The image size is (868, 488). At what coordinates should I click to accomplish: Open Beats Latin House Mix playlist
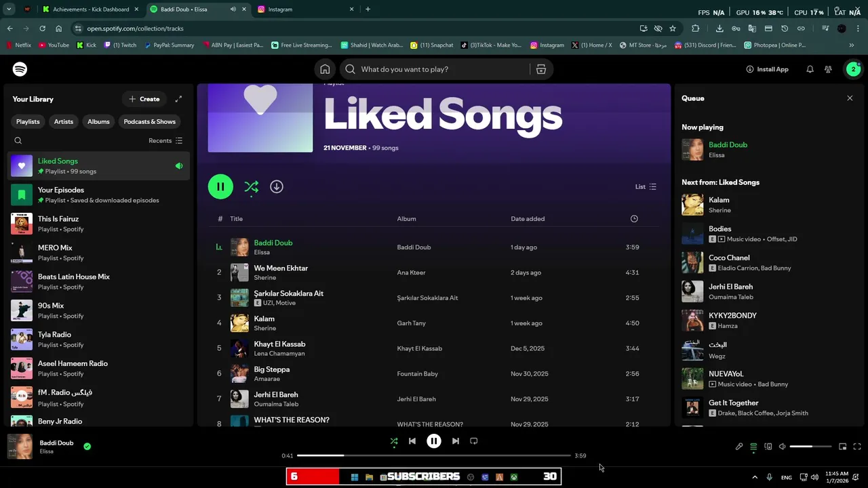coord(98,282)
